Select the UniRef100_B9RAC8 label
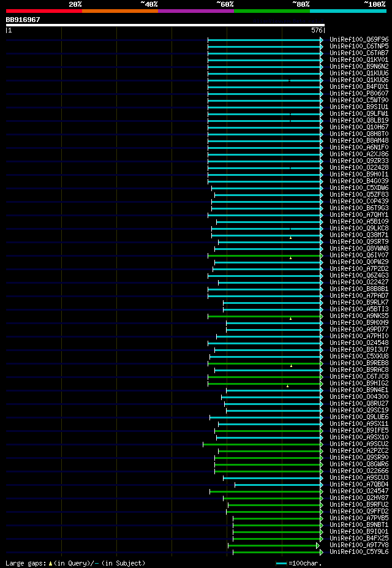 tap(359, 370)
